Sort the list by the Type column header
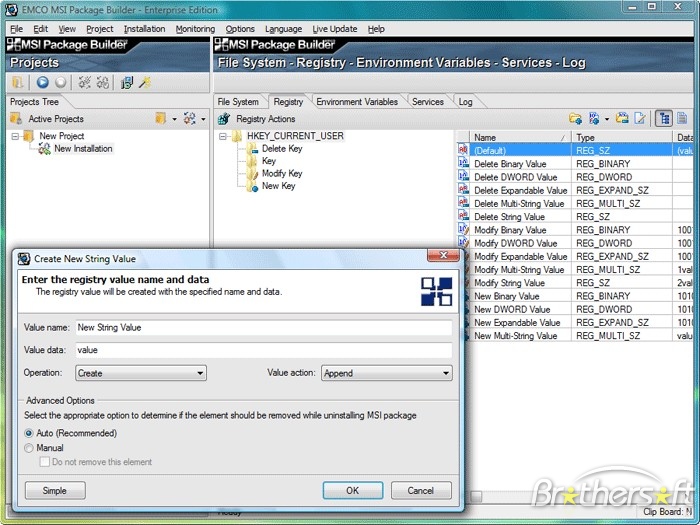Image resolution: width=700 pixels, height=525 pixels. 620,137
